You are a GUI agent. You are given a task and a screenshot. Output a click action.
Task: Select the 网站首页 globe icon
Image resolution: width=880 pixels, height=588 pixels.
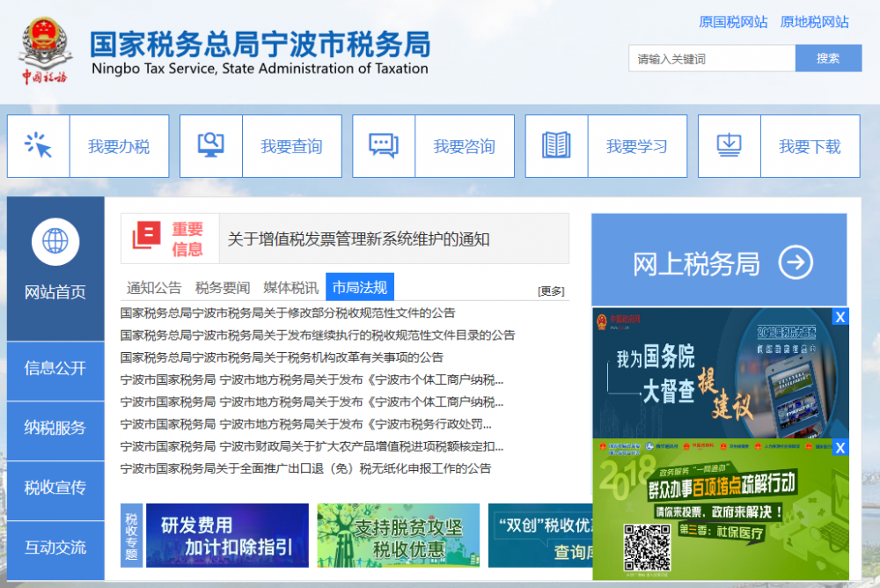pyautogui.click(x=55, y=241)
